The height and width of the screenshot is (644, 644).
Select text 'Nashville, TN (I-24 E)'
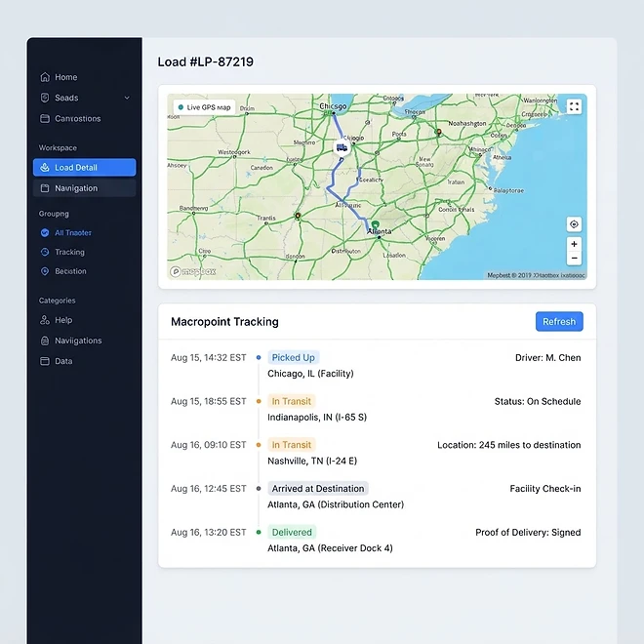pos(312,462)
